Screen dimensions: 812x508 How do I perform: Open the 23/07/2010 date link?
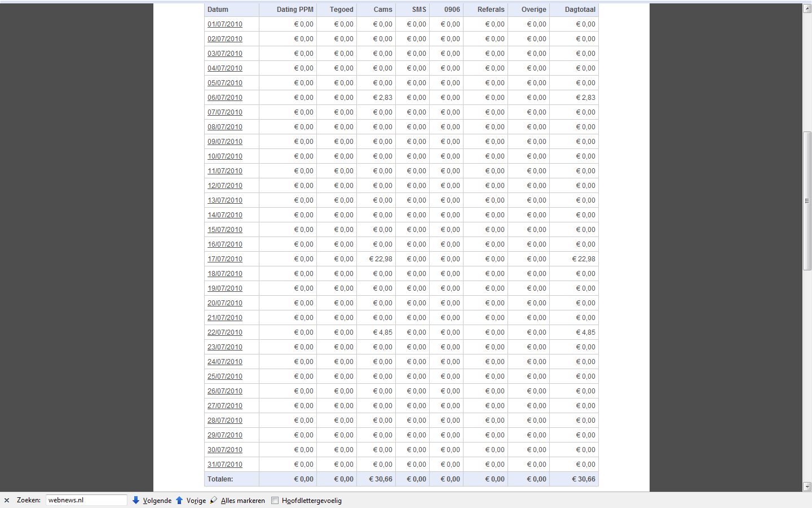[225, 347]
